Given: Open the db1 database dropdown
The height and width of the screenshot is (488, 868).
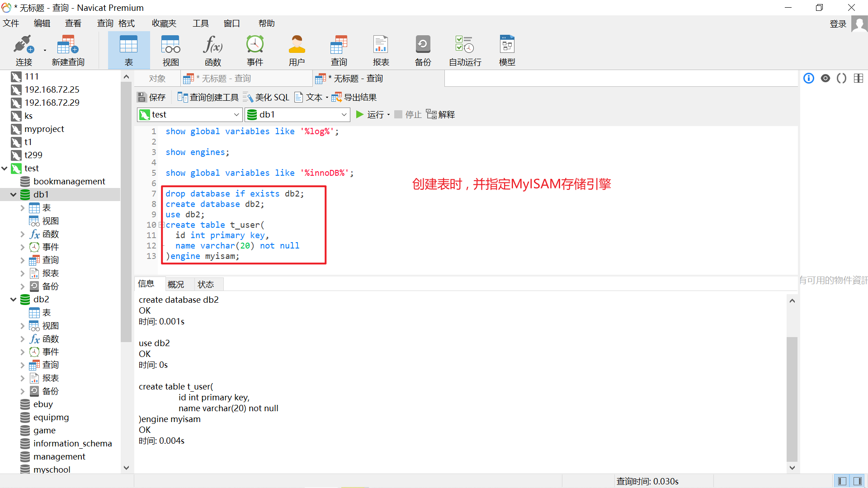Looking at the screenshot, I should (x=344, y=115).
